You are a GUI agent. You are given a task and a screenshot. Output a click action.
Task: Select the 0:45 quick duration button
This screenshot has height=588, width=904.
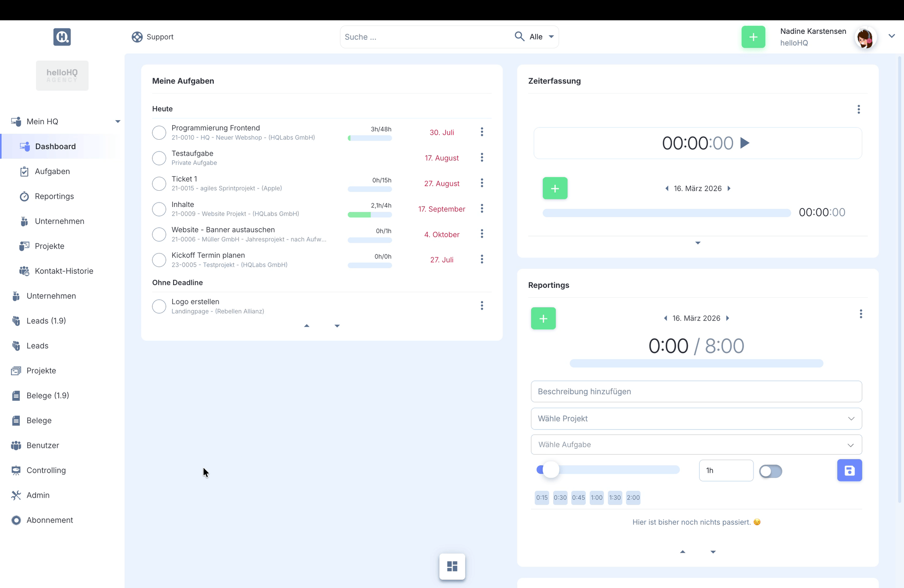(578, 498)
